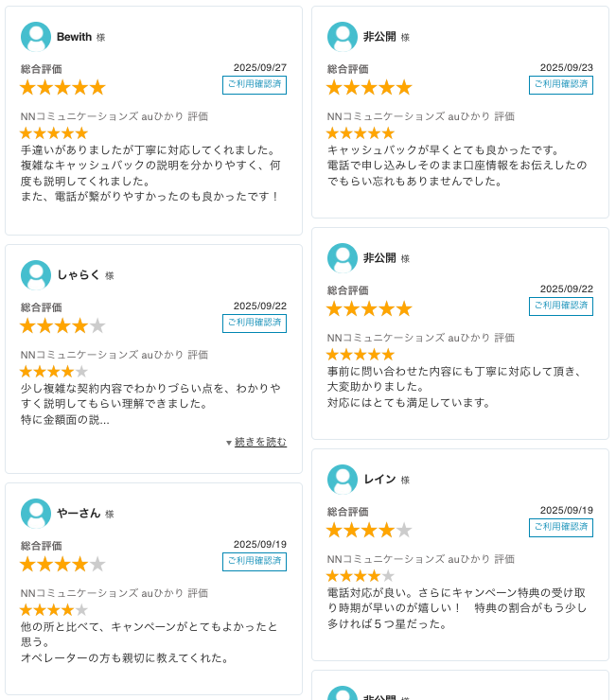Viewport: 616px width, 700px height.
Task: Click the ご利用確認済 badge dated 2025/09/23
Action: (561, 85)
